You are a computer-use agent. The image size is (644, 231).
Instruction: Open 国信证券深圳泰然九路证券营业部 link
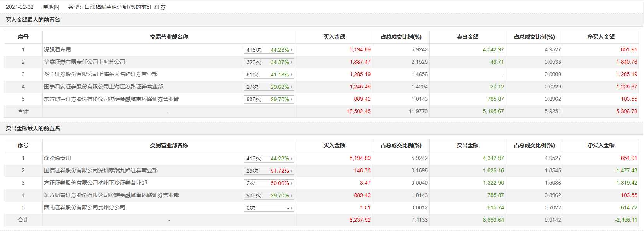tap(101, 170)
